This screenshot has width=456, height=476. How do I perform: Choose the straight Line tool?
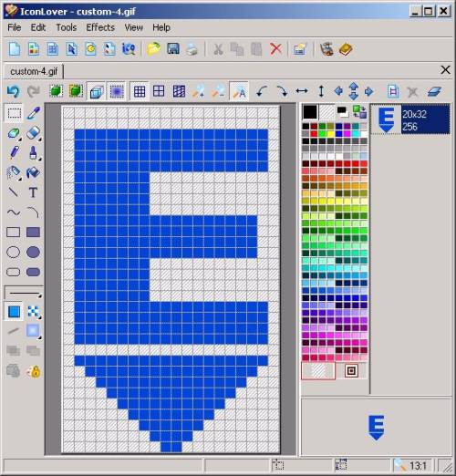(x=14, y=191)
